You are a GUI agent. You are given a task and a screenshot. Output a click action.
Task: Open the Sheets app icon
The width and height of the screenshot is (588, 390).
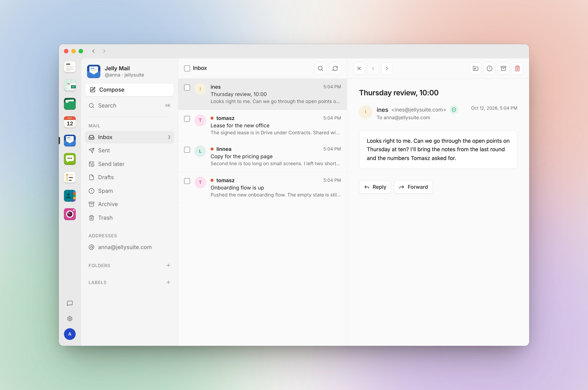click(70, 86)
